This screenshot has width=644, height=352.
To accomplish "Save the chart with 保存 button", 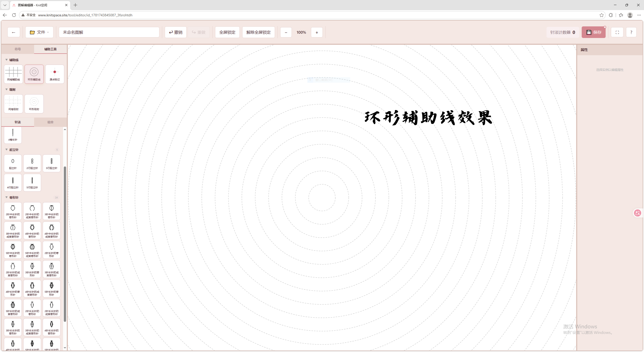I will (x=593, y=32).
